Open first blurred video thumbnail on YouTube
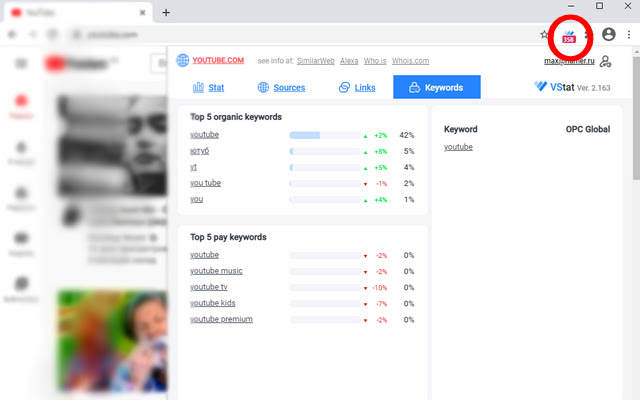The width and height of the screenshot is (640, 400). pyautogui.click(x=113, y=145)
